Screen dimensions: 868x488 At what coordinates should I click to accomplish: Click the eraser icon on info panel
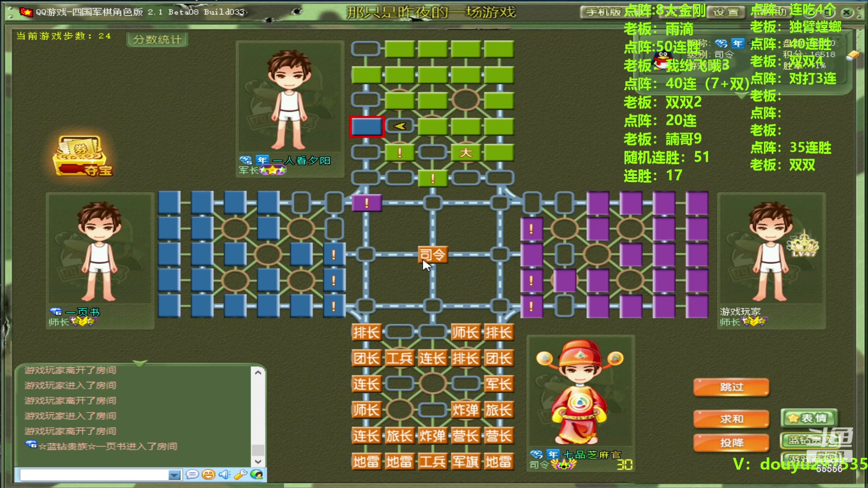pos(852,56)
